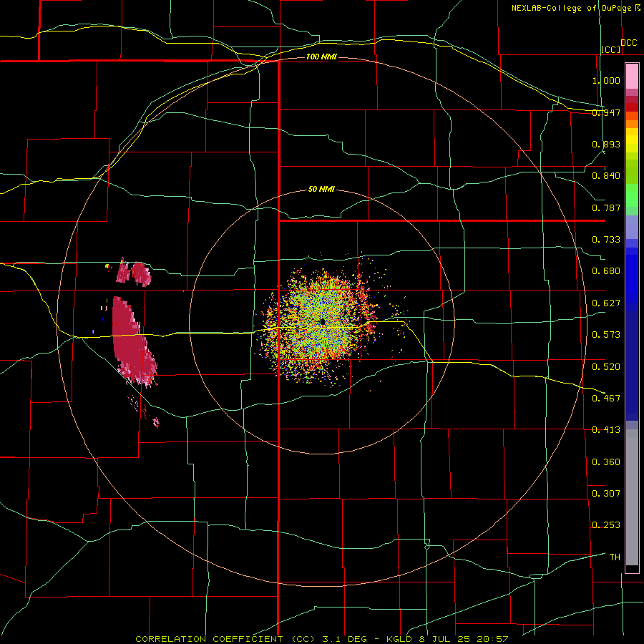The width and height of the screenshot is (644, 644).
Task: Select the 0.307 legend value
Action: (x=606, y=494)
